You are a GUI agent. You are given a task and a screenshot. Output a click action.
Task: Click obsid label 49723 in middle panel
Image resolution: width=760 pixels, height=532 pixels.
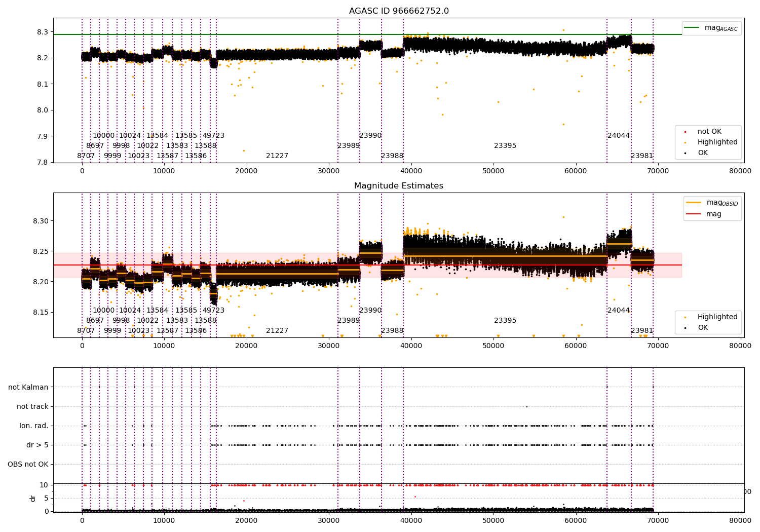213,311
